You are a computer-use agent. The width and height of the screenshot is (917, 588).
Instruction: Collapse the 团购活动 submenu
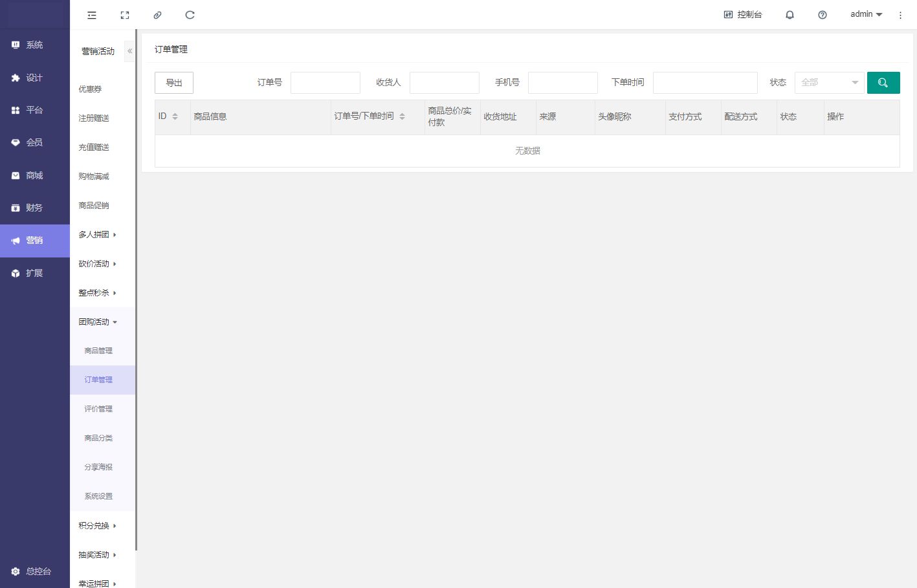[x=97, y=322]
